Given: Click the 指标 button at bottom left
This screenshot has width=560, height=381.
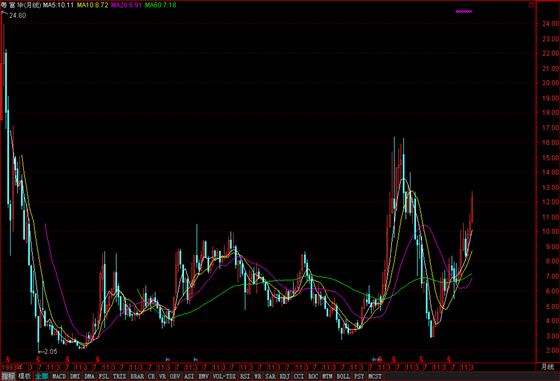Looking at the screenshot, I should pos(8,376).
